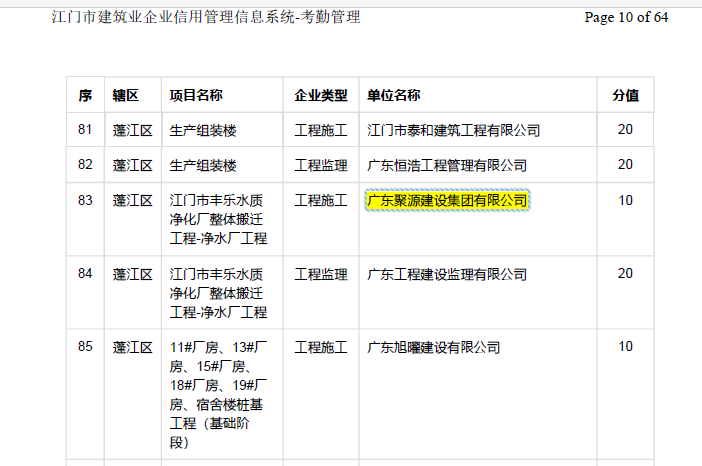Click the Page 10 of 64 indicator
Viewport: 702px width, 466px height.
pyautogui.click(x=626, y=17)
